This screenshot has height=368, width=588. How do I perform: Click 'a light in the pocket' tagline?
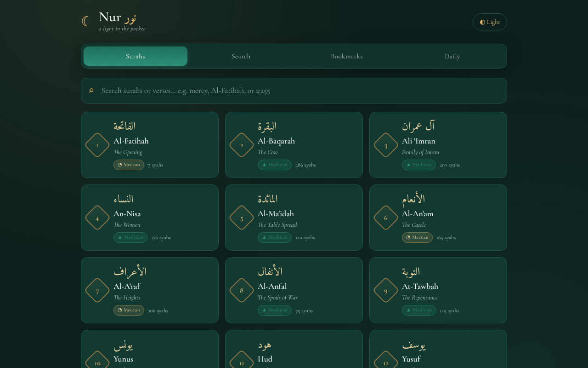coord(122,29)
